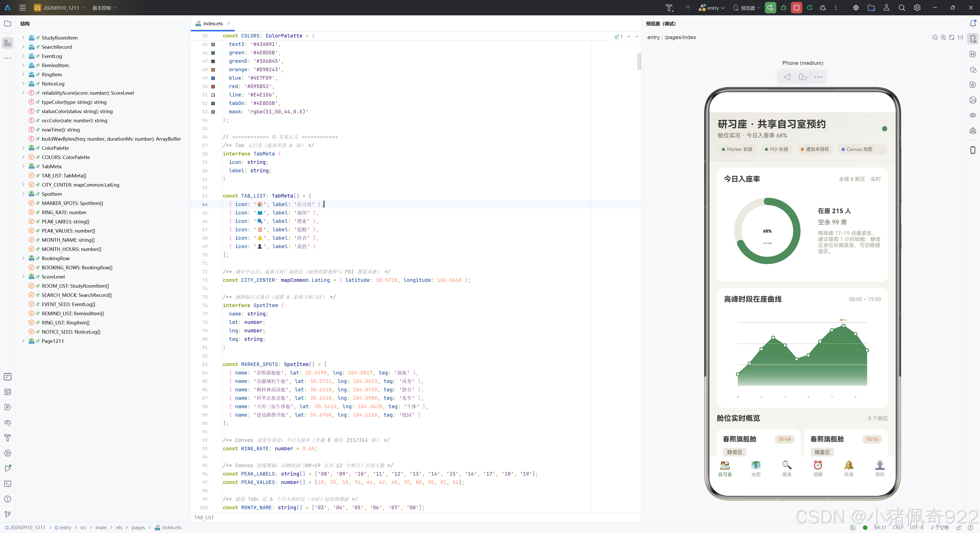Tap the 铃音 tab in phone preview

tap(849, 469)
